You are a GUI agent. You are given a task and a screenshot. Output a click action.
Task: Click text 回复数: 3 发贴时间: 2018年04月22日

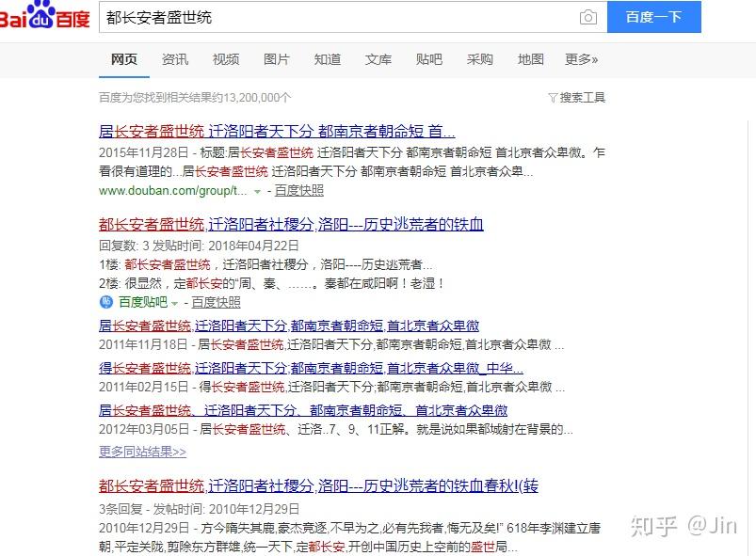(x=199, y=246)
